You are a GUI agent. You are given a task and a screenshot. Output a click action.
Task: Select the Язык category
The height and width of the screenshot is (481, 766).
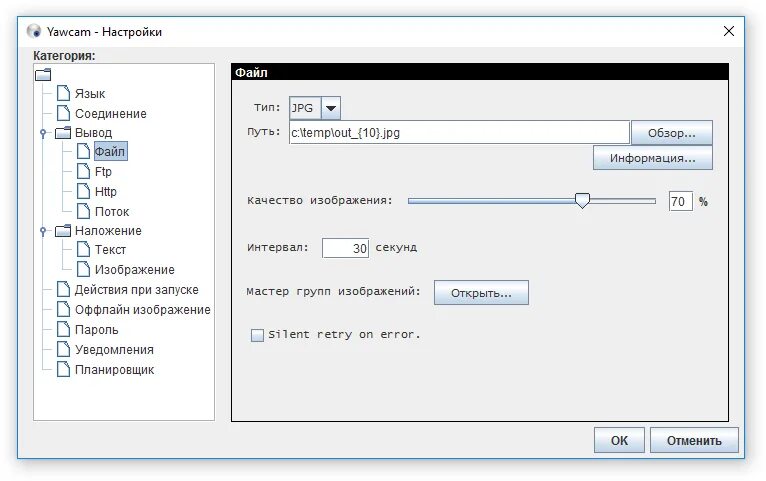pos(90,93)
